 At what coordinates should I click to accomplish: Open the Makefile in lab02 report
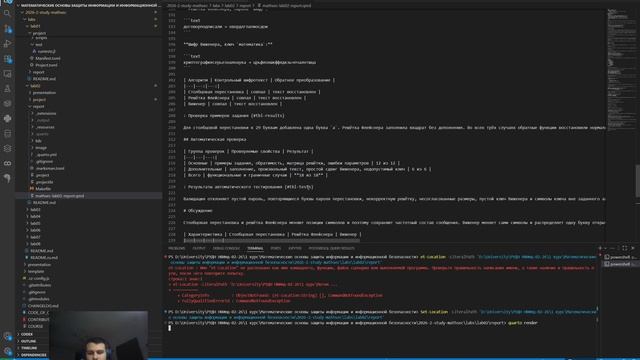[43, 189]
